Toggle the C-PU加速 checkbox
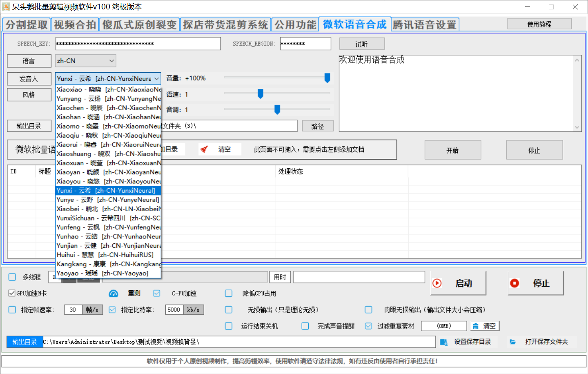This screenshot has height=374, width=588. point(157,293)
